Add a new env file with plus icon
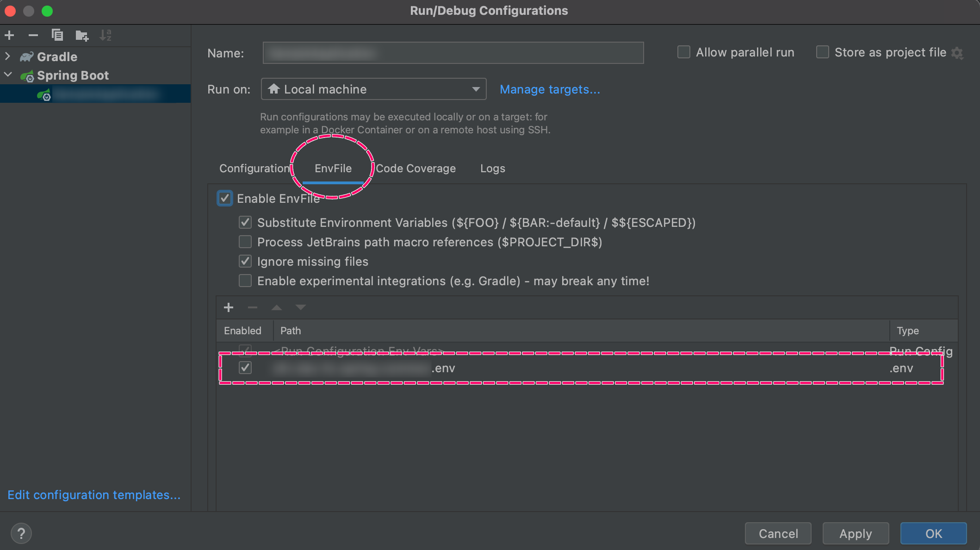980x550 pixels. pos(229,307)
